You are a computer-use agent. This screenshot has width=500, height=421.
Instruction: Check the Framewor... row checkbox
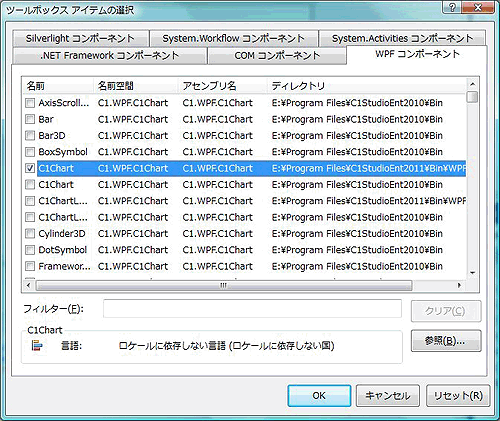click(x=30, y=266)
